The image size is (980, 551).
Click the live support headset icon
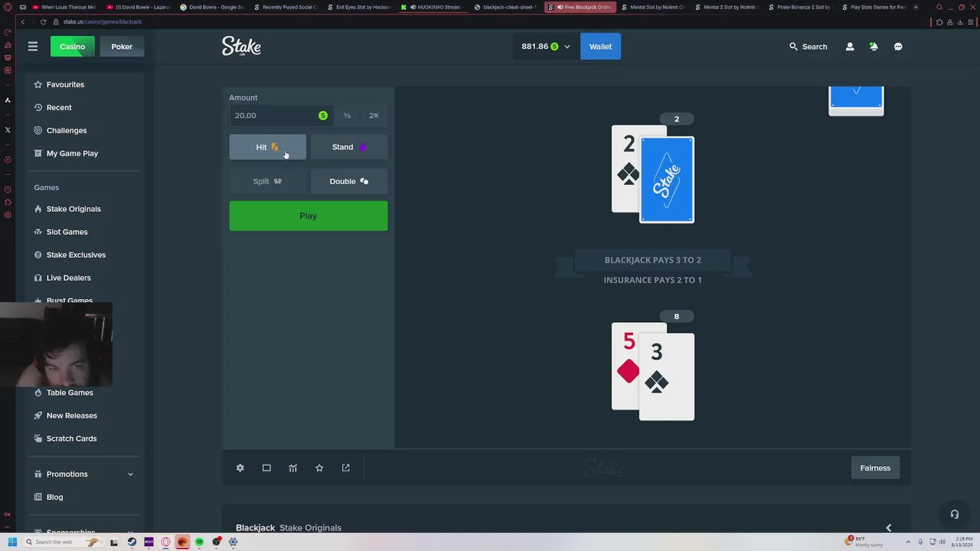(x=954, y=514)
